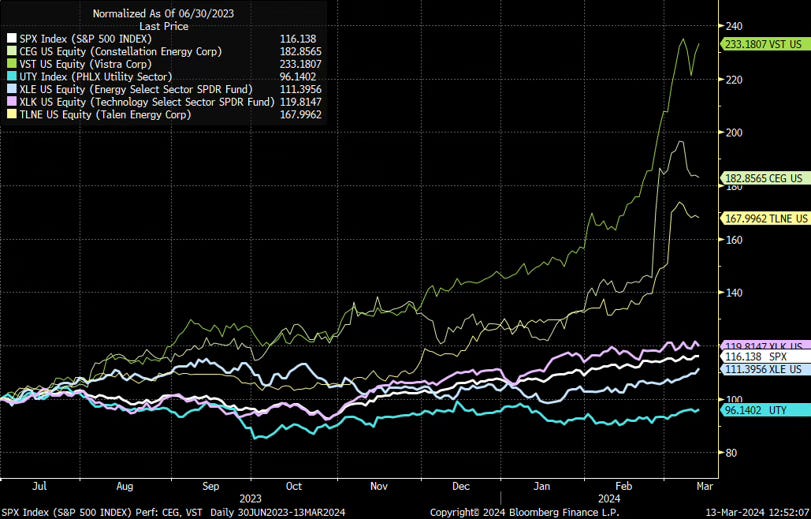811x519 pixels.
Task: Click the Jul x-axis month label
Action: coord(39,486)
